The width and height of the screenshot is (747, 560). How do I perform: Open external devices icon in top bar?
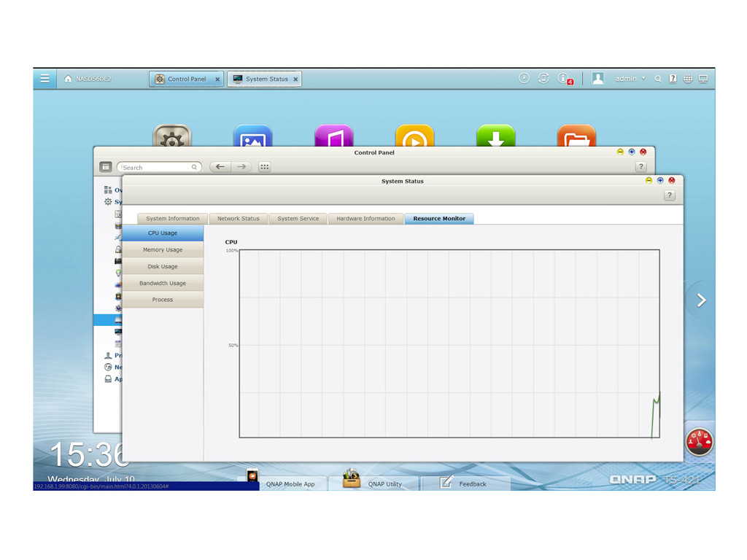click(x=543, y=78)
